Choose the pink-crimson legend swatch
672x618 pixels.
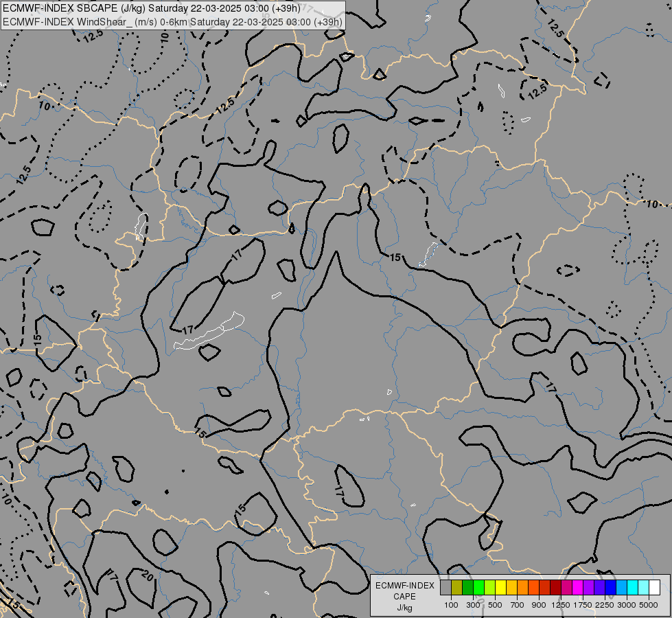coord(566,588)
